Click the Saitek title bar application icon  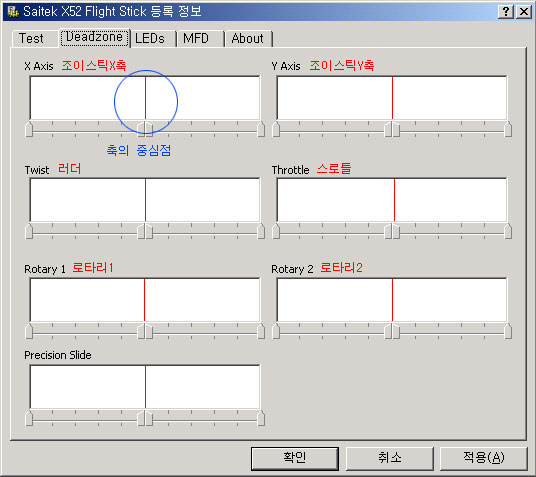click(x=13, y=11)
